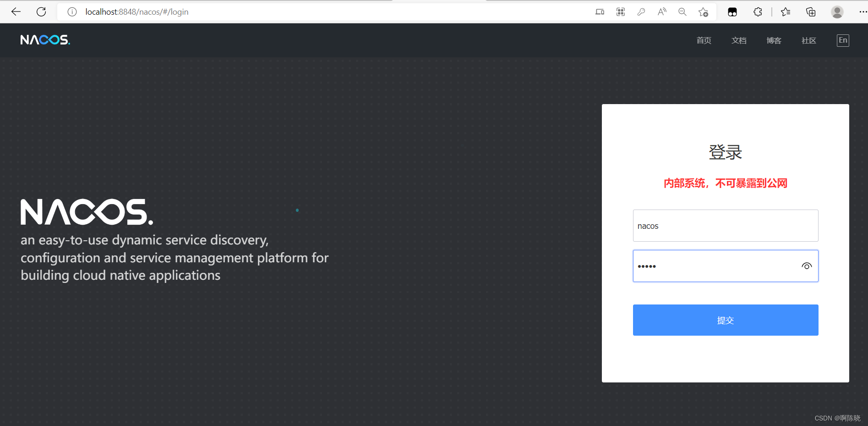Focus the username field containing nacos
Image resolution: width=868 pixels, height=426 pixels.
point(726,226)
